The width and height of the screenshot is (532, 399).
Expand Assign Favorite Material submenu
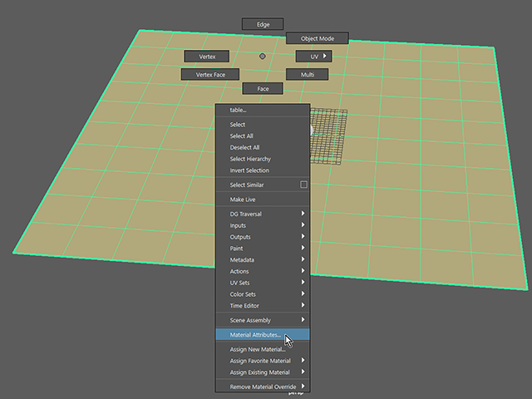263,361
